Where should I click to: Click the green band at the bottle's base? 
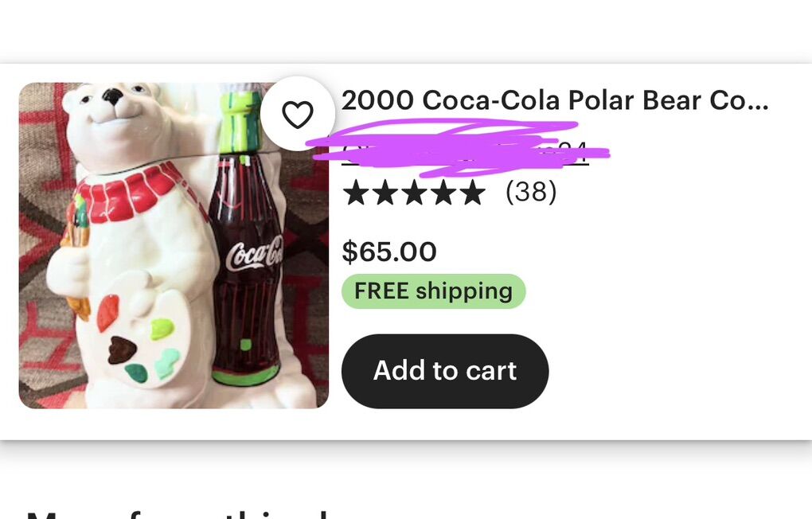coord(247,374)
